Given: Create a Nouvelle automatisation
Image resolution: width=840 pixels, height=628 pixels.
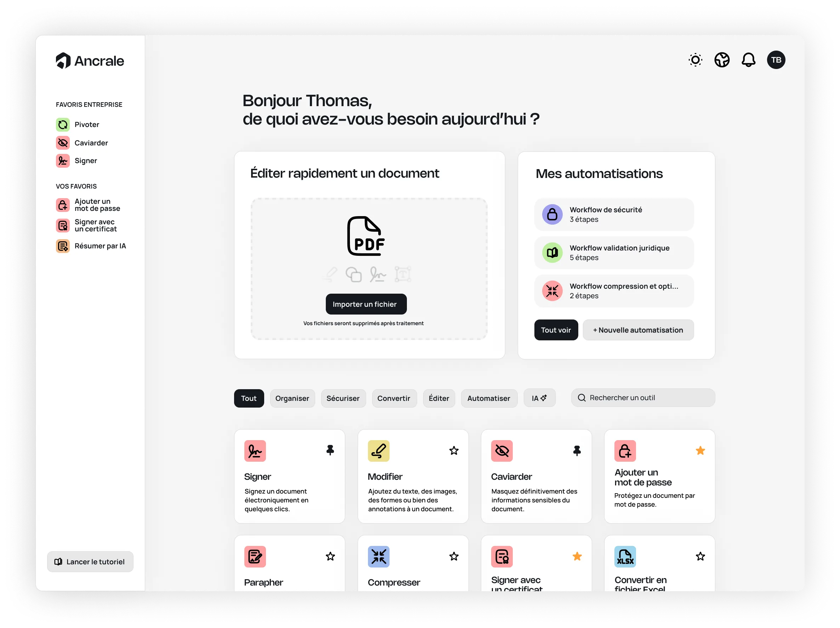Looking at the screenshot, I should [x=638, y=330].
